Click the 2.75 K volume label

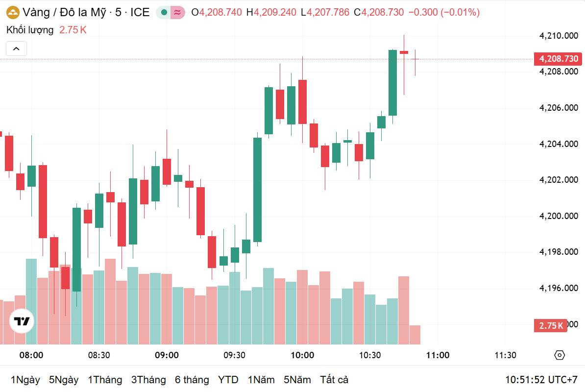point(551,326)
